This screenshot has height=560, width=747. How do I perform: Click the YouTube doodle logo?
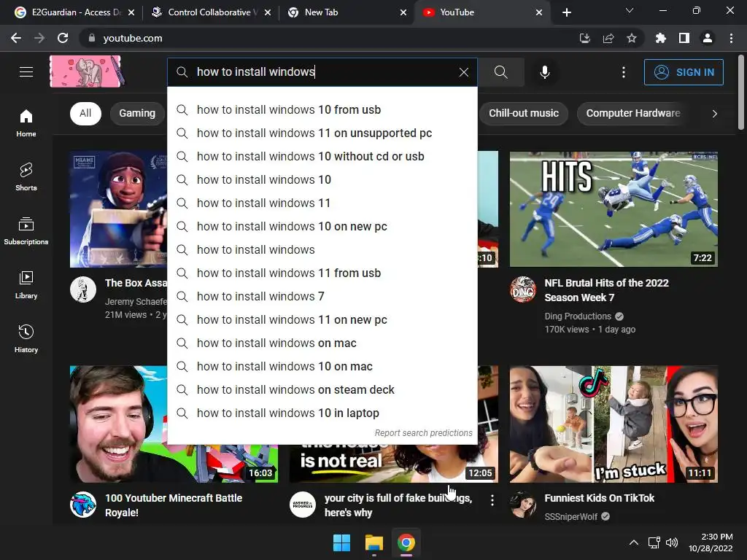[x=88, y=71]
